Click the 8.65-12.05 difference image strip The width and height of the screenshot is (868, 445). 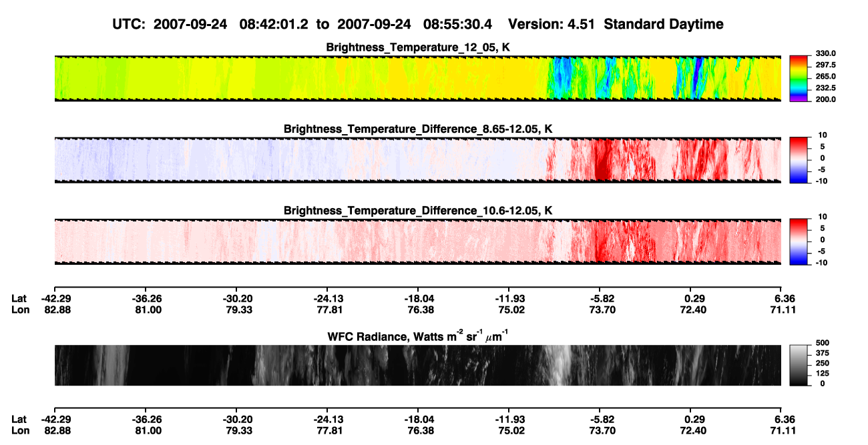tap(417, 159)
